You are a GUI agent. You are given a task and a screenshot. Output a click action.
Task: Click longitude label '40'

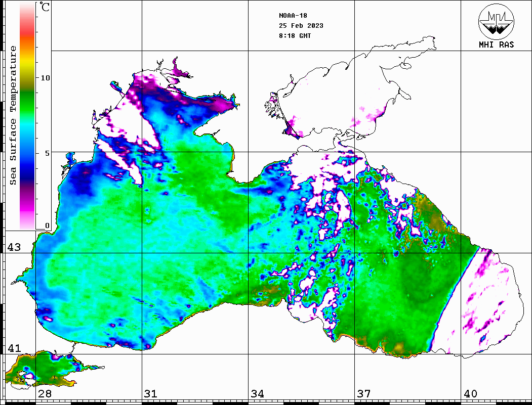click(470, 394)
